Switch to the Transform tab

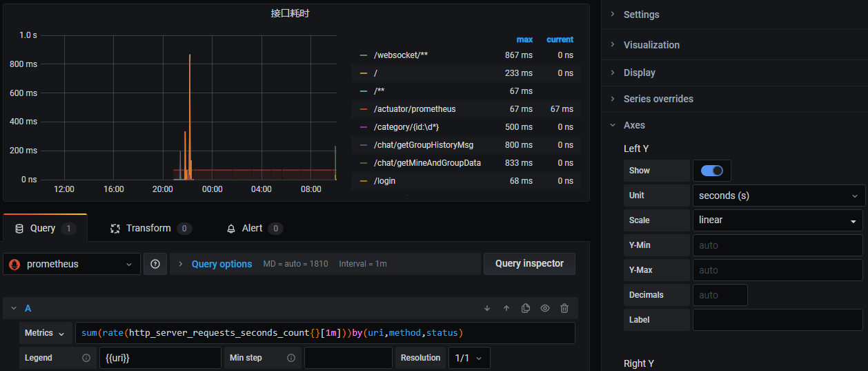(x=148, y=228)
